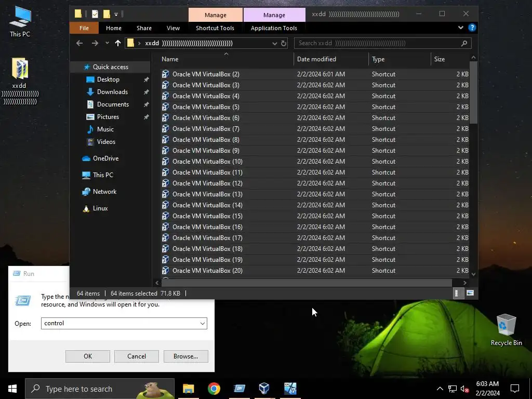The image size is (532, 399).
Task: Open the Linux item in navigation pane
Action: (100, 208)
